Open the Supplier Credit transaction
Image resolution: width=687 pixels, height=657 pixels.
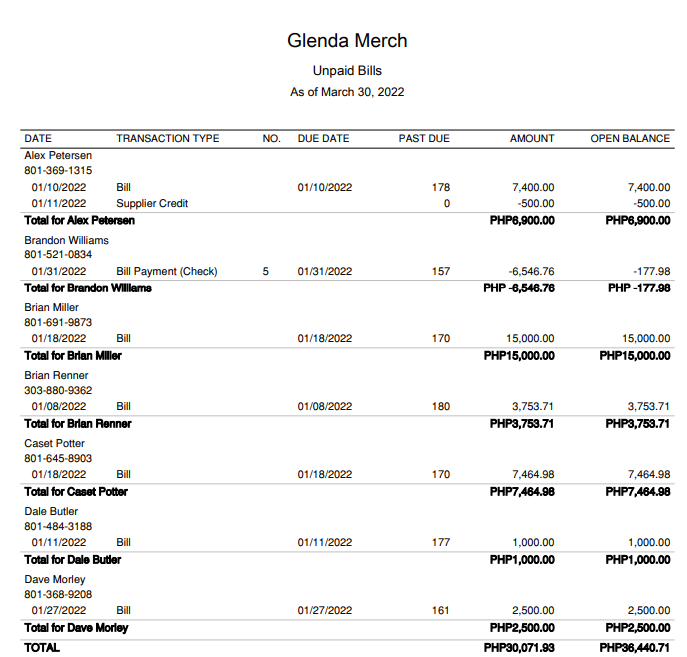(x=152, y=203)
